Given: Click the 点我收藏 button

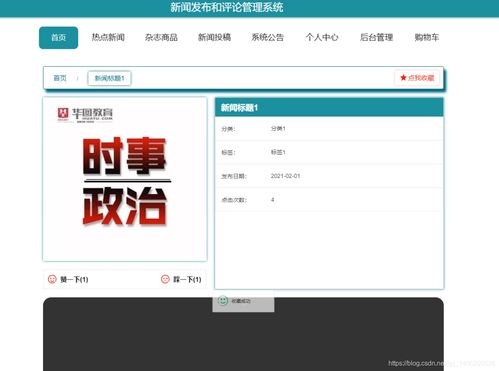Looking at the screenshot, I should [x=417, y=78].
